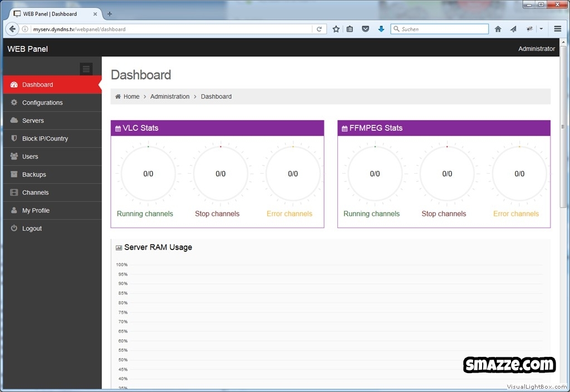The height and width of the screenshot is (392, 570).
Task: Click the FFMPEG Running channels gauge
Action: pyautogui.click(x=375, y=174)
